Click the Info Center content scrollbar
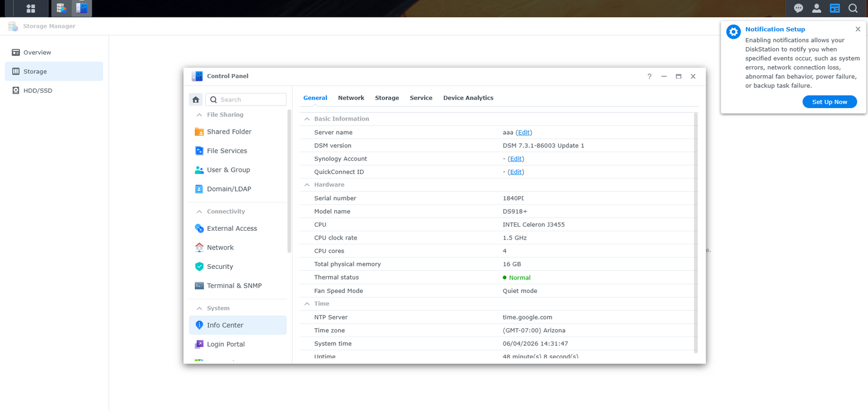This screenshot has width=868, height=411. [696, 233]
